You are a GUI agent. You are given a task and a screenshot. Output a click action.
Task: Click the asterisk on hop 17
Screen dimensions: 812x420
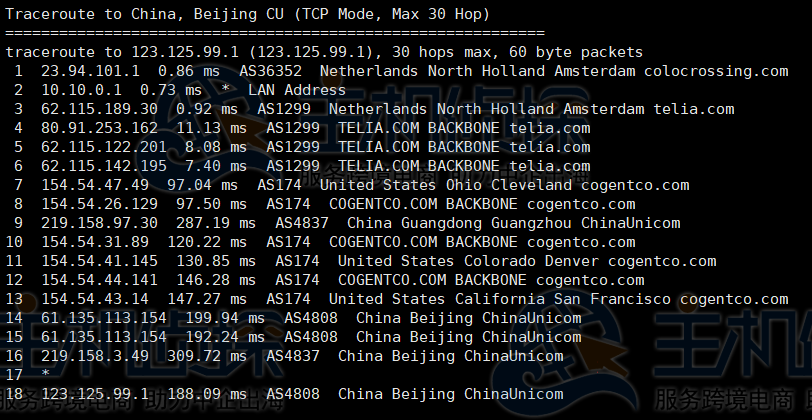click(46, 373)
